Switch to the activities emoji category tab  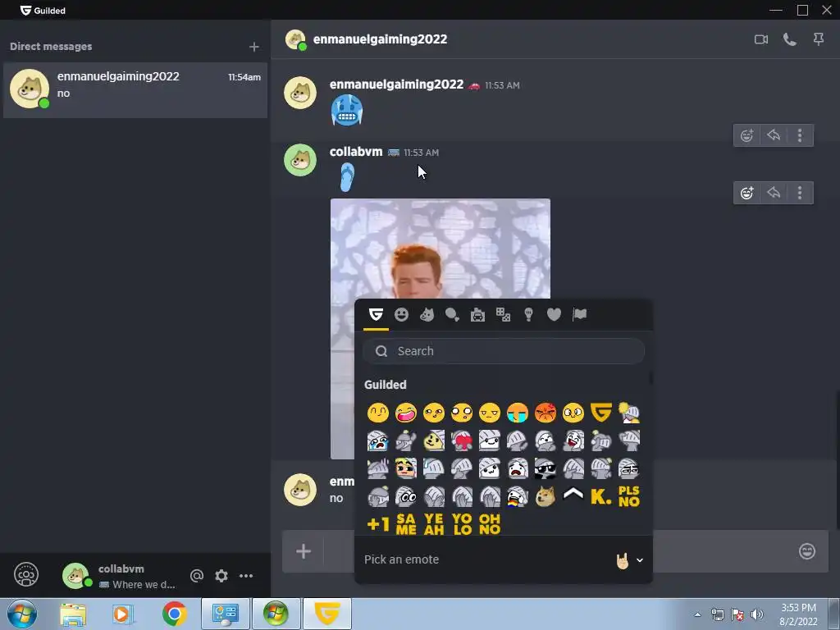tap(503, 314)
